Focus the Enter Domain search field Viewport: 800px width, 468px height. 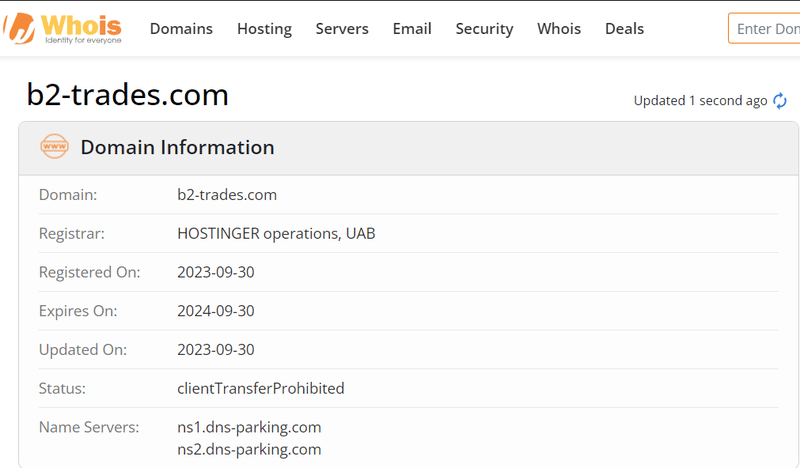pyautogui.click(x=764, y=29)
